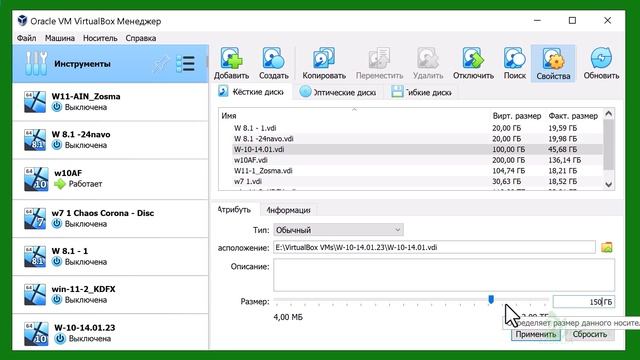640x360 pixels.
Task: Click the Сбросить button
Action: 589,334
